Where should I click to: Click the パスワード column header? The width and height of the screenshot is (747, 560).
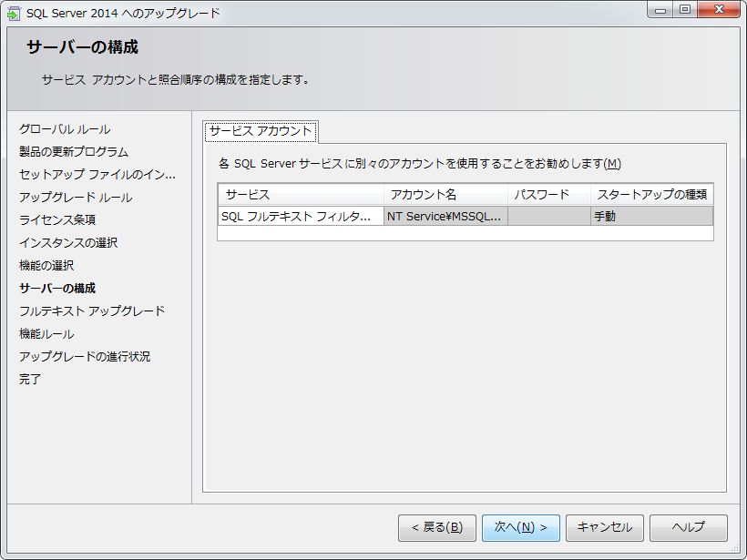548,195
